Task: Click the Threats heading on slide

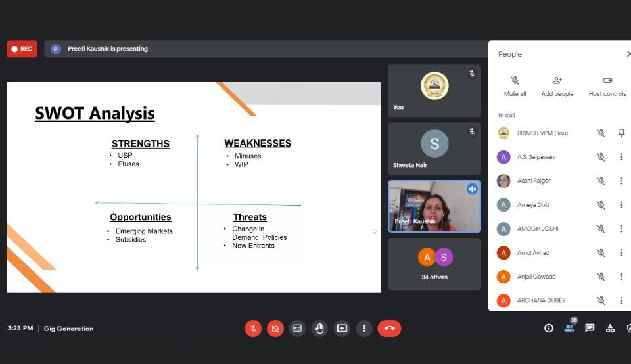Action: (250, 217)
